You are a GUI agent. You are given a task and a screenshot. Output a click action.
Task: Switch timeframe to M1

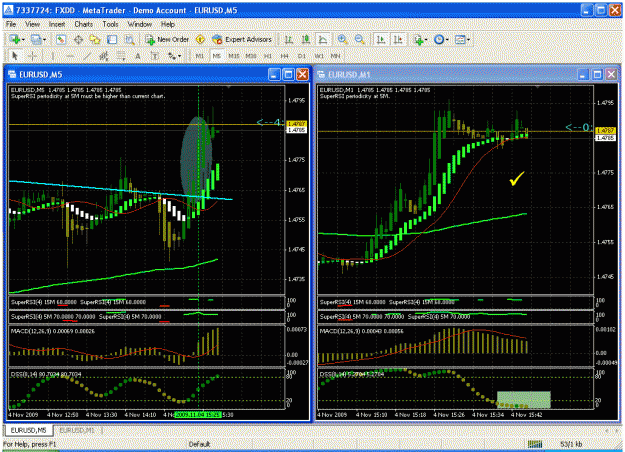coord(199,56)
